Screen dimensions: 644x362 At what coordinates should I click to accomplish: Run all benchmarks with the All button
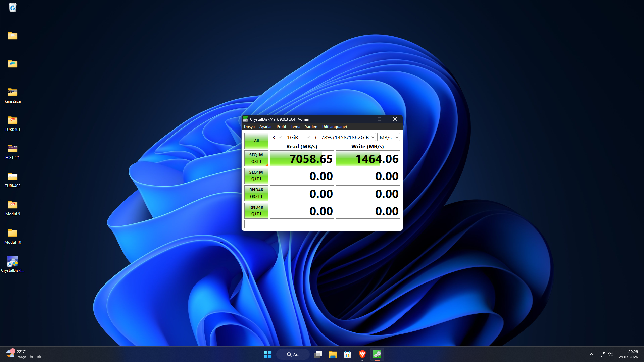(x=256, y=141)
